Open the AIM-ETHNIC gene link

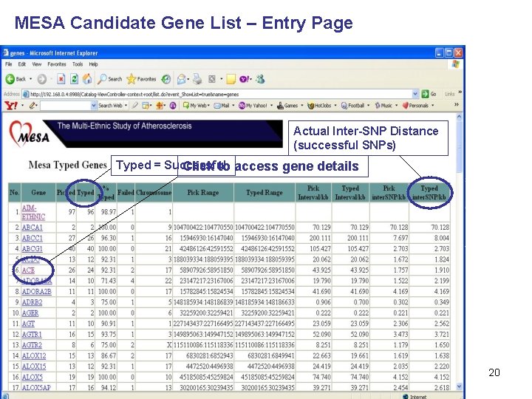(x=33, y=212)
